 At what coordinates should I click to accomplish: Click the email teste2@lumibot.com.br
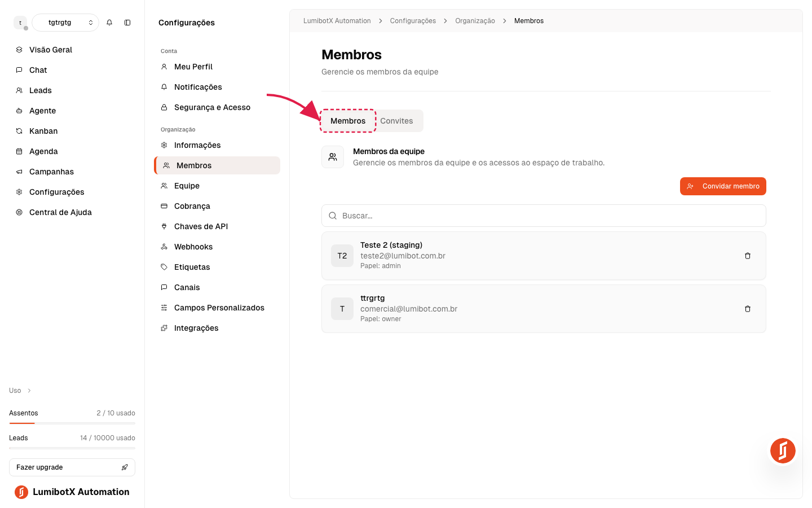(x=403, y=256)
